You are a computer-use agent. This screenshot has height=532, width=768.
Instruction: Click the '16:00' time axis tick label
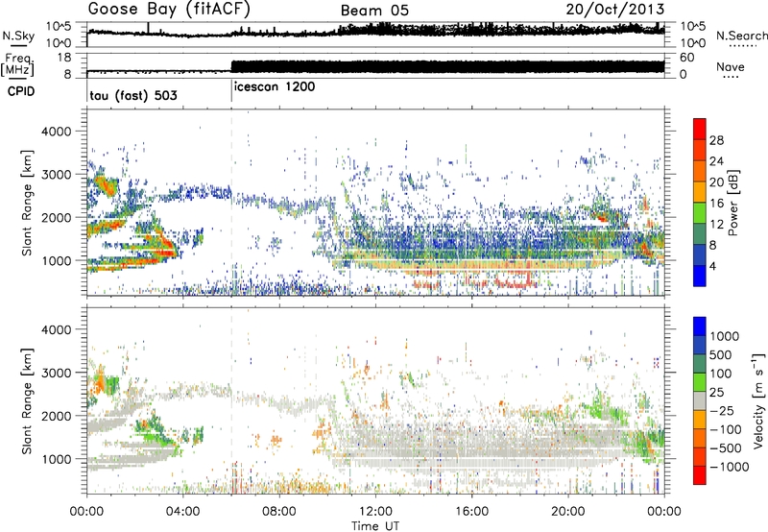(x=471, y=512)
